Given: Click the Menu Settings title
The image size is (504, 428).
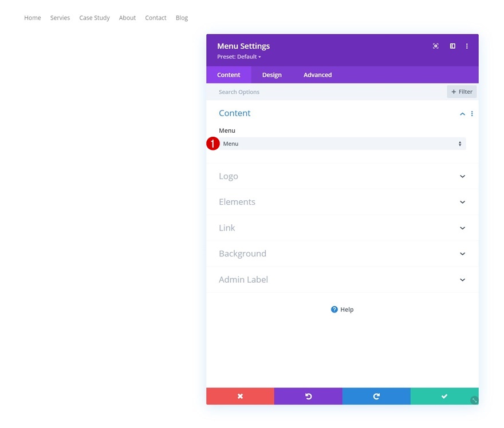Looking at the screenshot, I should click(x=243, y=46).
